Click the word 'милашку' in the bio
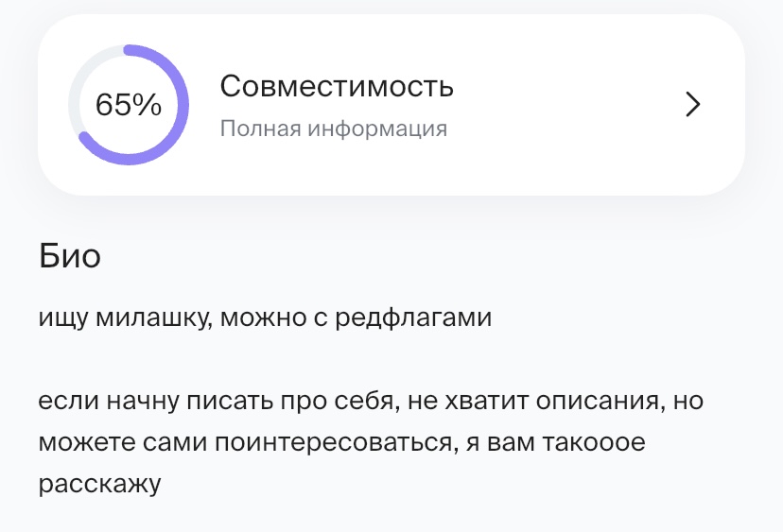Viewport: 783px width, 532px height. coord(151,317)
